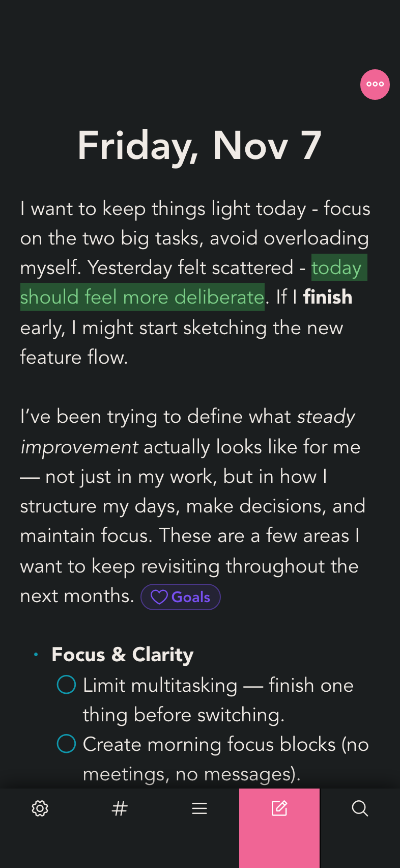Viewport: 400px width, 868px height.
Task: Open the entries list icon
Action: pyautogui.click(x=199, y=808)
